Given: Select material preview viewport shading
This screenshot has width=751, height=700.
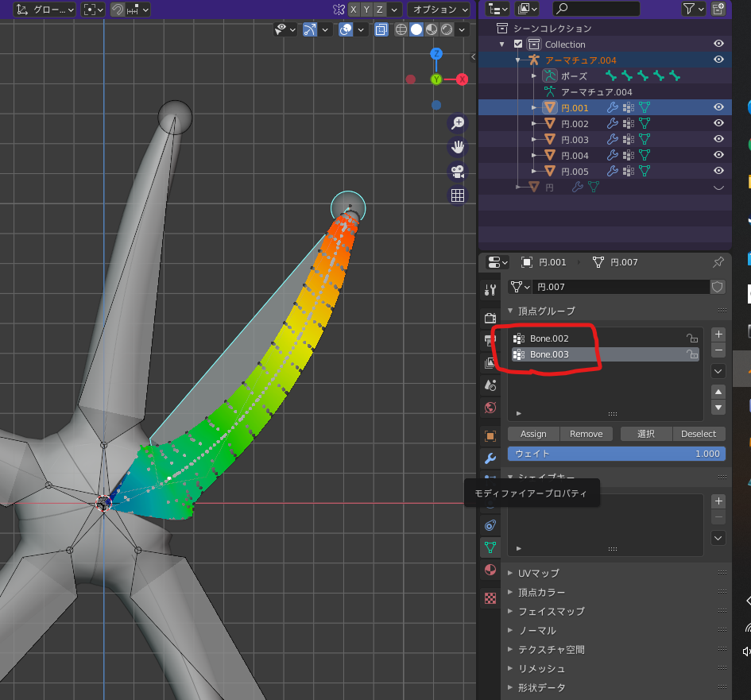Looking at the screenshot, I should (432, 29).
